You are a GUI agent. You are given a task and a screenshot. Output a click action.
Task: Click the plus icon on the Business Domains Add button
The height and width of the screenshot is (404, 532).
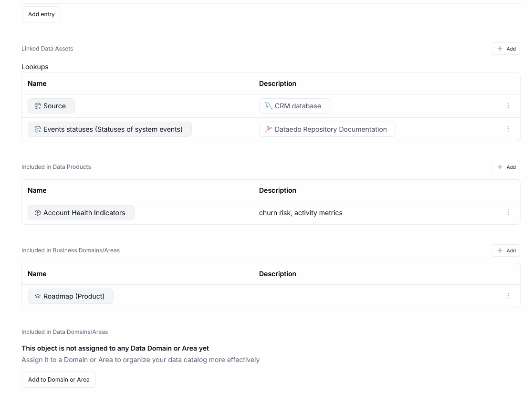coord(501,250)
